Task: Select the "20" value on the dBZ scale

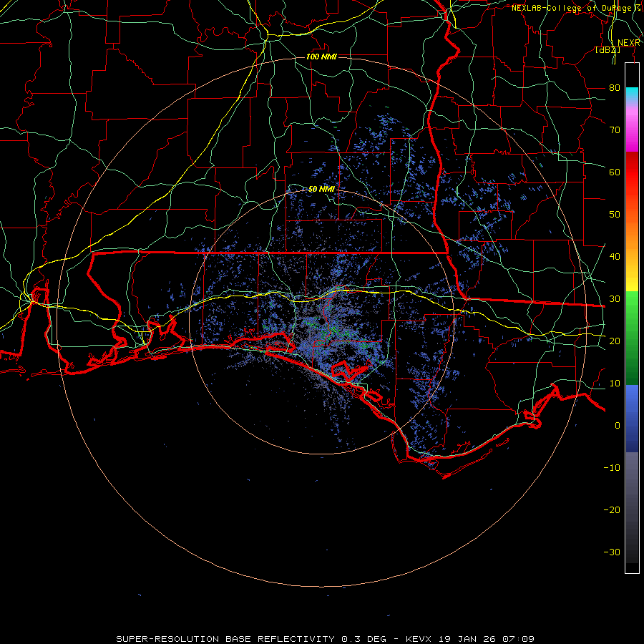Action: tap(615, 341)
